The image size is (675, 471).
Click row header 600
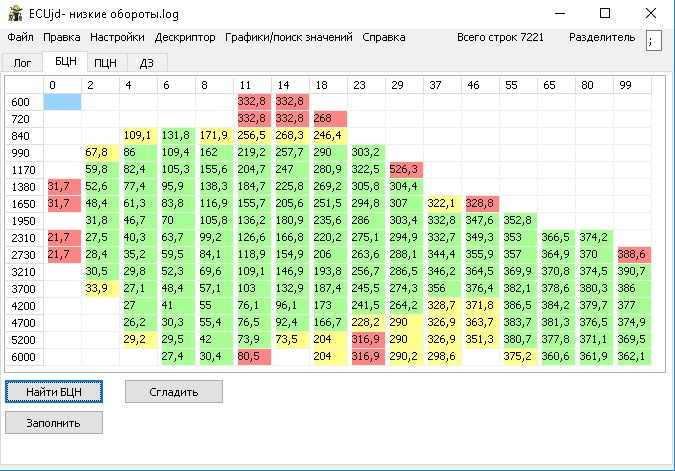click(25, 102)
